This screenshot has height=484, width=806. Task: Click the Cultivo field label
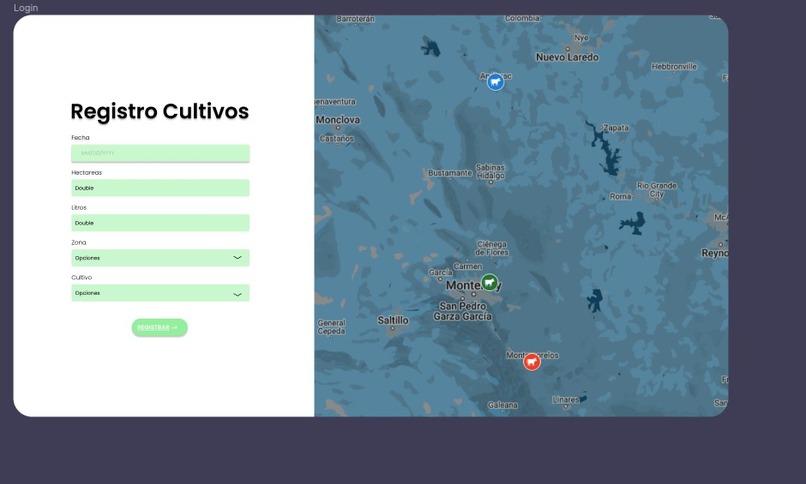81,277
